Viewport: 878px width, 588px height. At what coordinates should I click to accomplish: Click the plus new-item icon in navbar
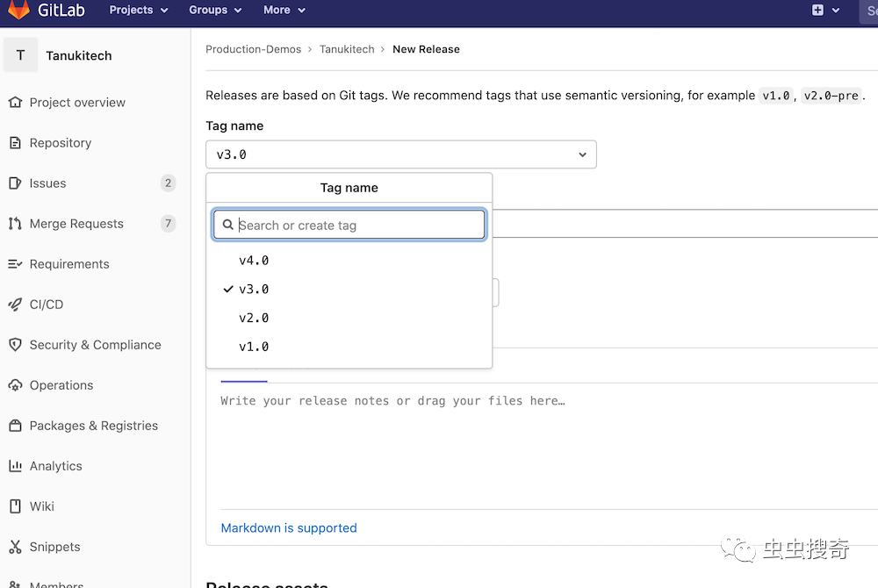click(817, 10)
